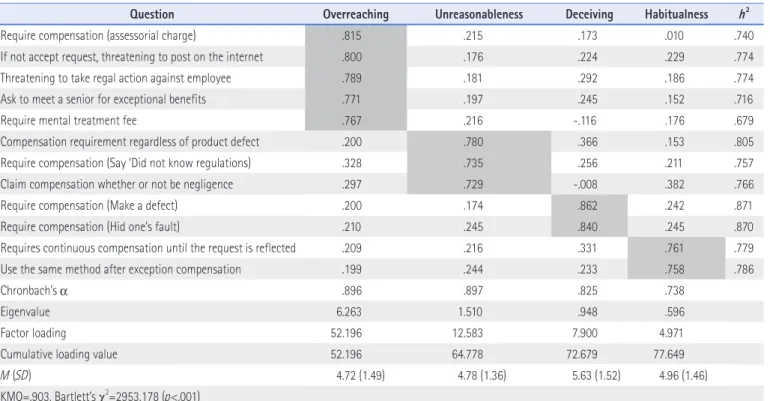Click the .758 Habitualness loading
The height and width of the screenshot is (401, 770).
674,269
